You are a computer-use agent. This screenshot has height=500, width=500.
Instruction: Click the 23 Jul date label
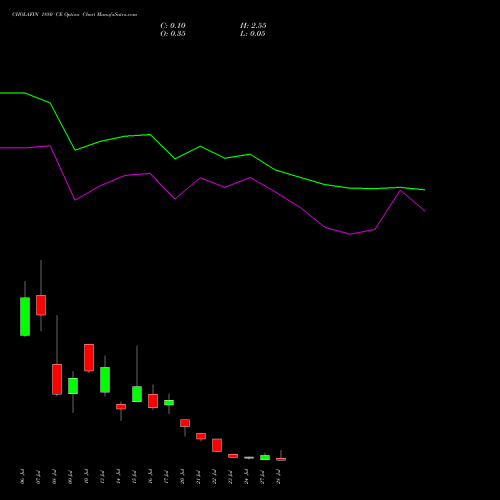point(230,477)
